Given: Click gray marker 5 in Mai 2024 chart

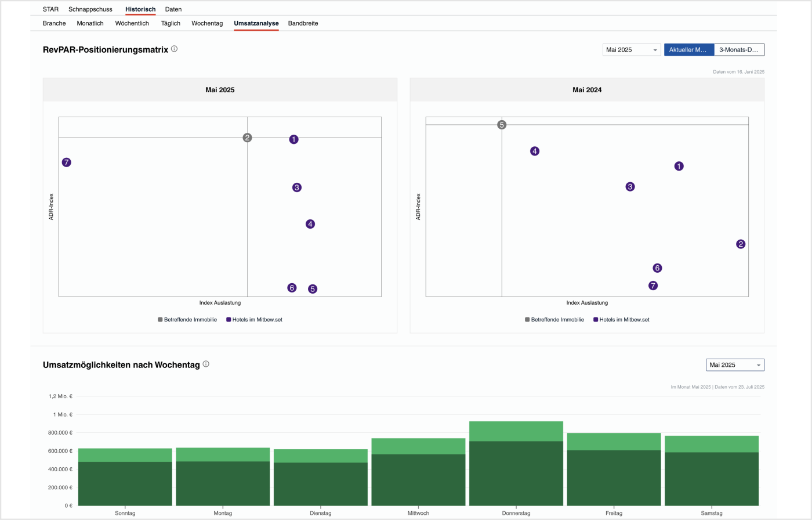Looking at the screenshot, I should tap(502, 125).
